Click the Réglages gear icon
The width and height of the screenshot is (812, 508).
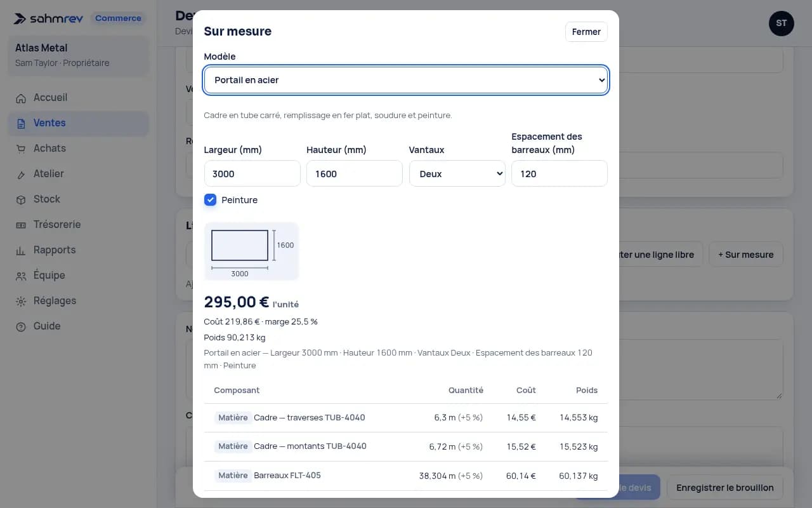(21, 301)
